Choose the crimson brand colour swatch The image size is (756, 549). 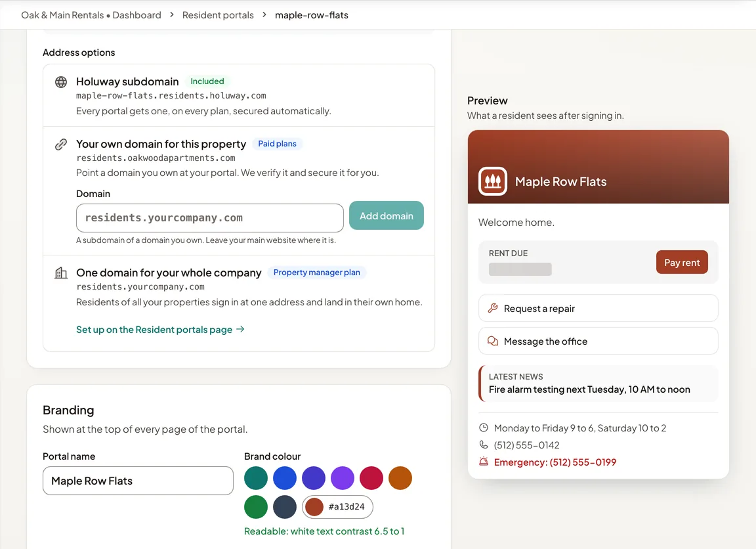tap(371, 478)
